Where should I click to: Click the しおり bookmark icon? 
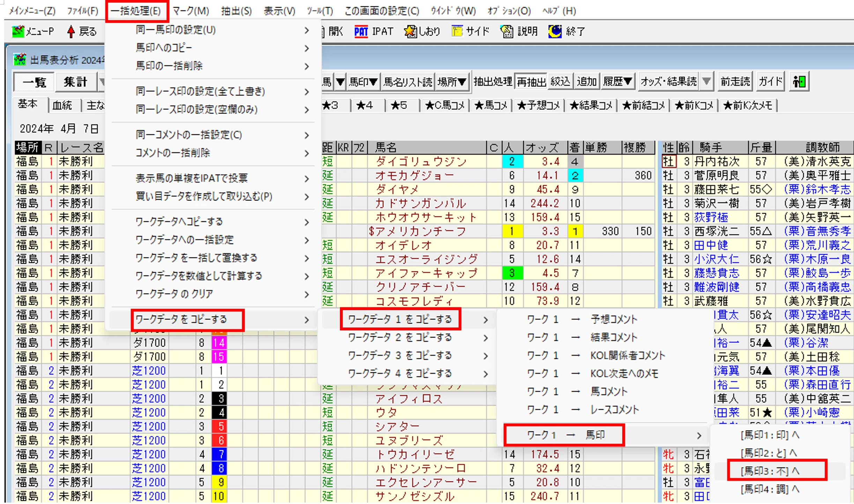[x=410, y=31]
